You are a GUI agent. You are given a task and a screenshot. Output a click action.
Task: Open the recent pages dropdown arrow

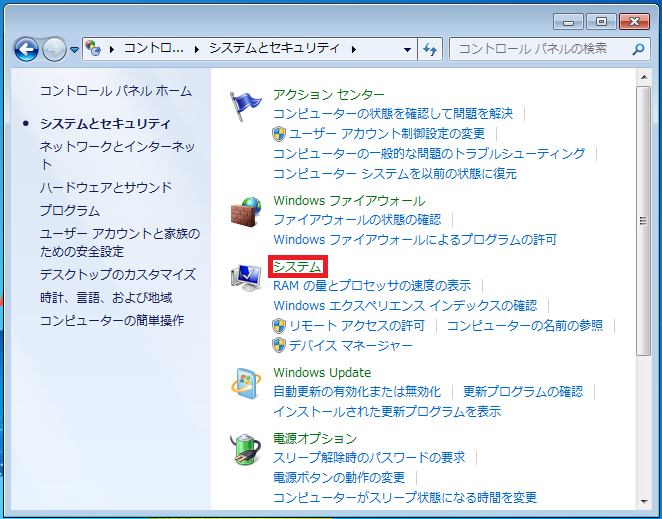click(x=74, y=50)
